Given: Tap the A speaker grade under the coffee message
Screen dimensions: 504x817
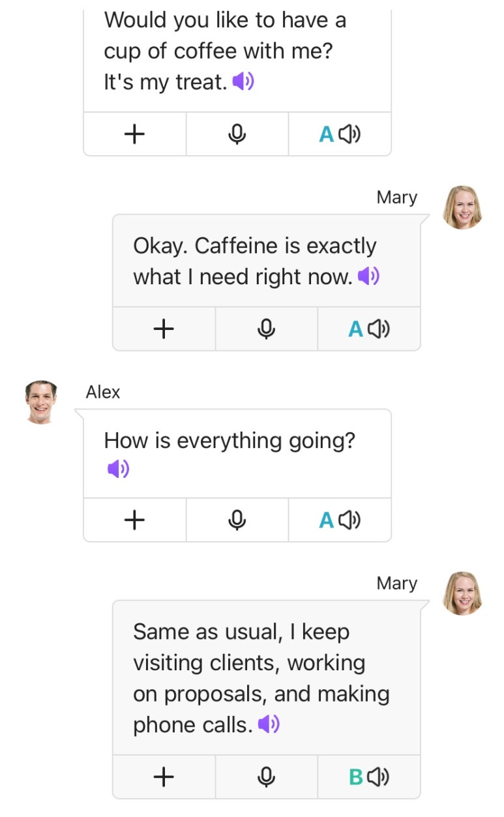Looking at the screenshot, I should [340, 134].
